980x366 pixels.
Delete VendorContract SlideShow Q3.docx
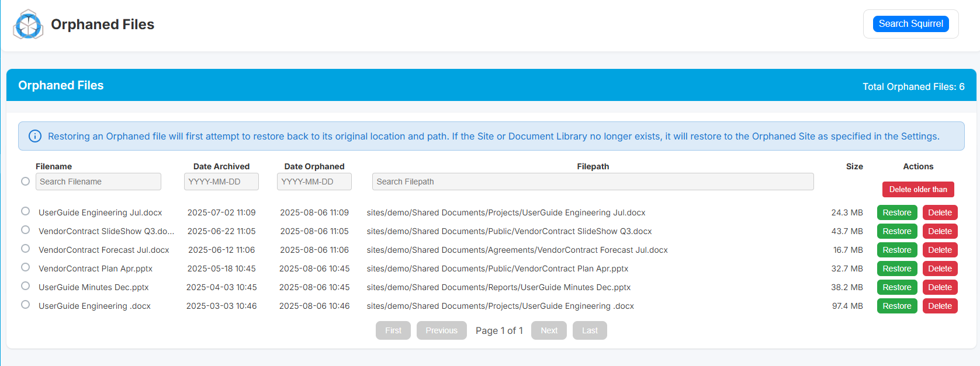coord(940,231)
